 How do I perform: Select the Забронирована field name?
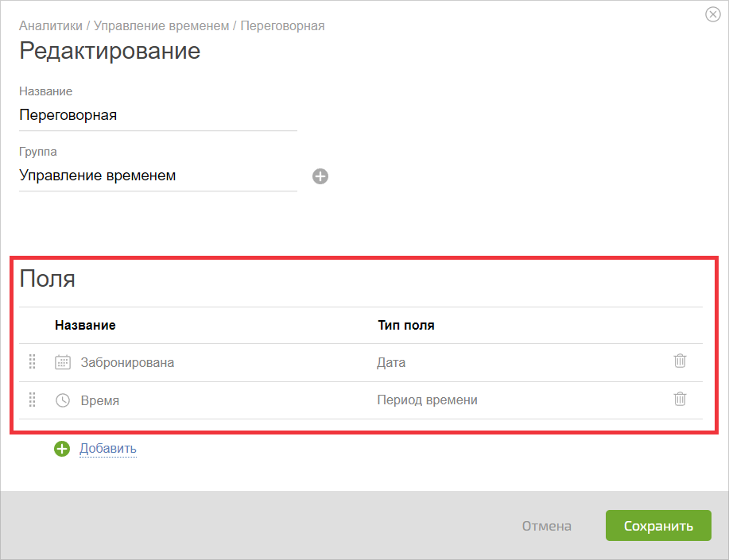[127, 362]
